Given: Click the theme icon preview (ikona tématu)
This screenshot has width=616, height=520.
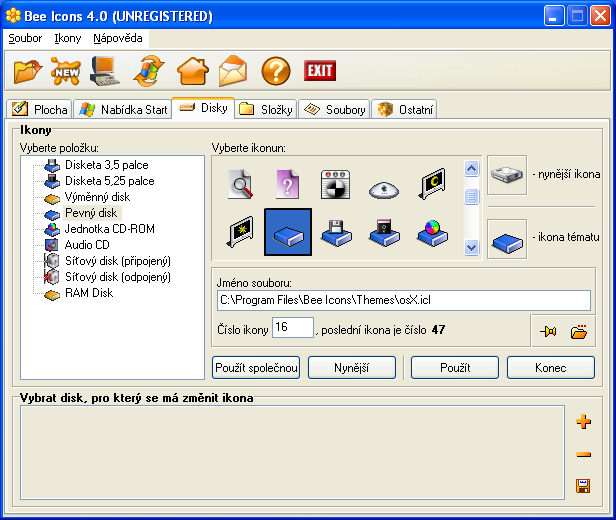Looking at the screenshot, I should [x=507, y=239].
